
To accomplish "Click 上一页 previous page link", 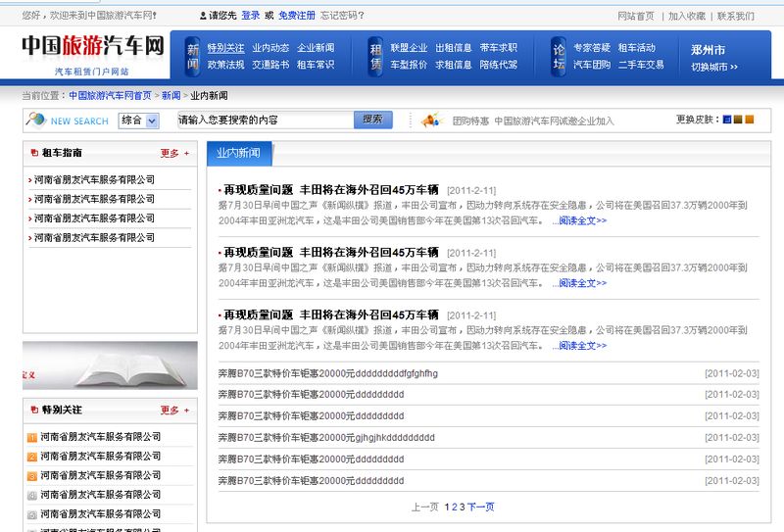I will coord(425,507).
